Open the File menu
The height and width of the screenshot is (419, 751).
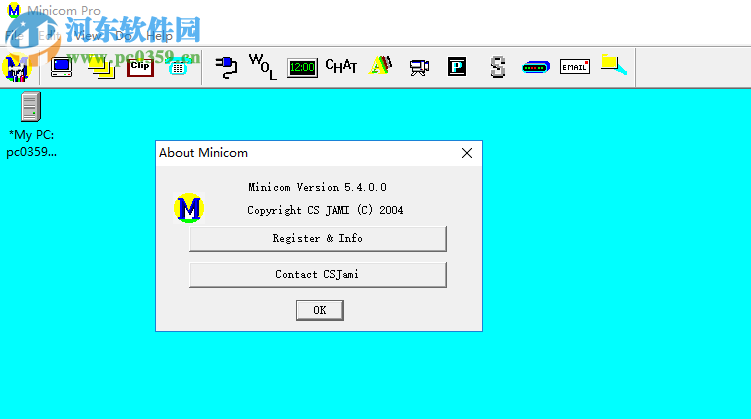(14, 36)
